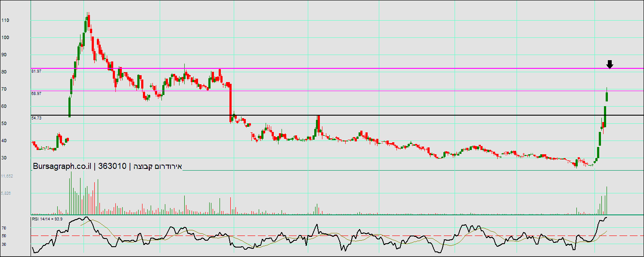Screen dimensions: 644x257
Task: Click the tallest volume bar at the far right
Action: tap(607, 201)
